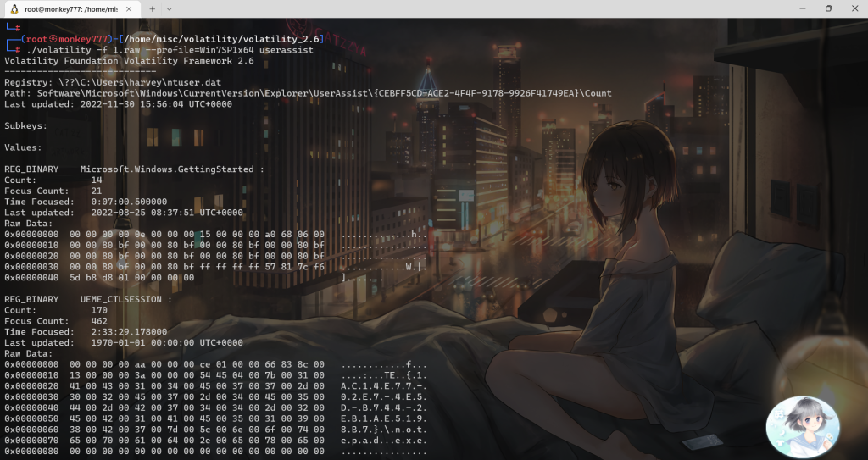Click the Volatility Framework 2.6 banner text
The image size is (868, 460).
[129, 61]
